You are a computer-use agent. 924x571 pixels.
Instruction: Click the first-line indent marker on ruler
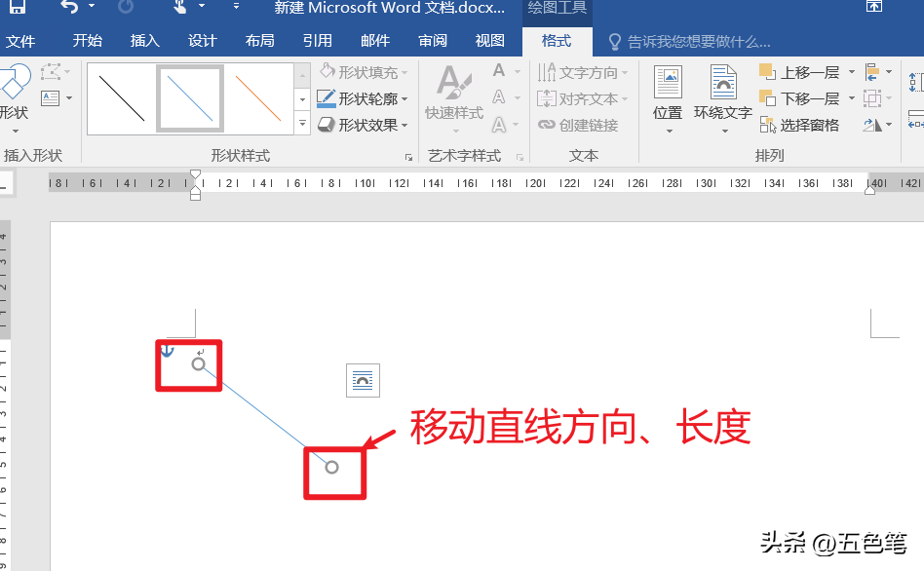pos(196,175)
